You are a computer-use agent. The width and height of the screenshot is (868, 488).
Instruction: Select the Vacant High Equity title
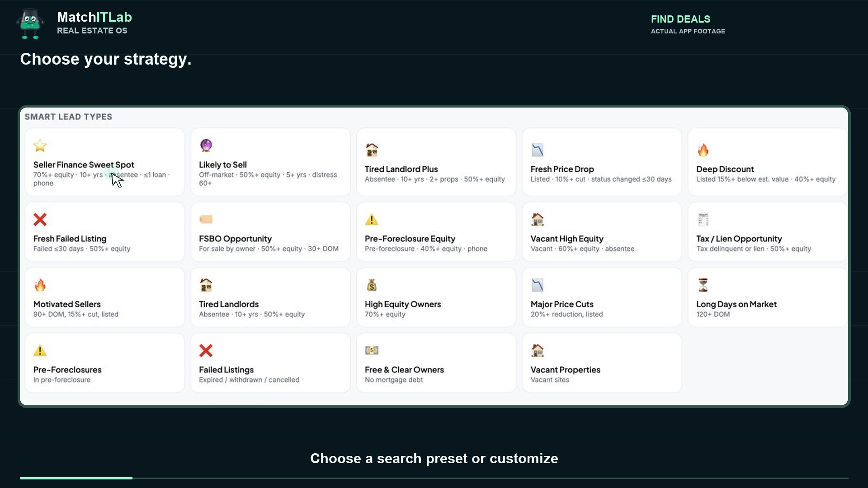coord(567,239)
